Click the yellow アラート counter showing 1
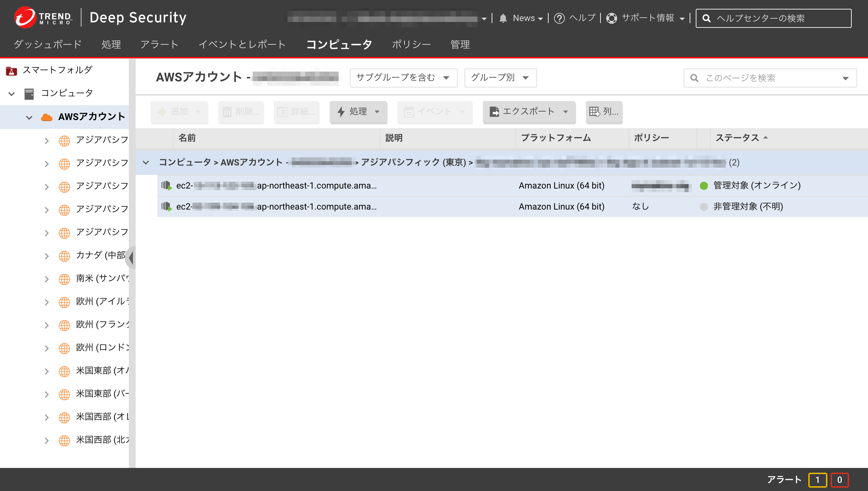This screenshot has width=868, height=491. pyautogui.click(x=817, y=480)
